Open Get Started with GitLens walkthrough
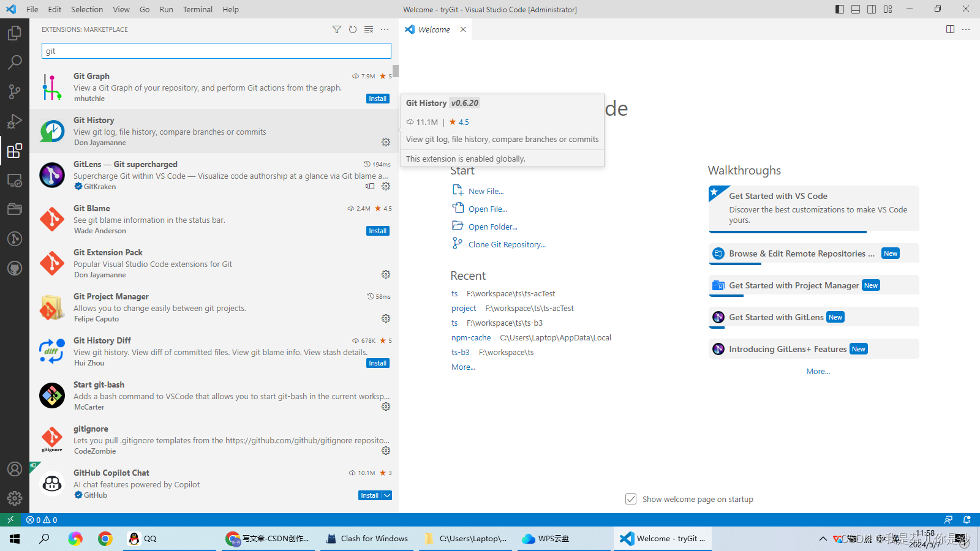This screenshot has height=551, width=980. (814, 317)
